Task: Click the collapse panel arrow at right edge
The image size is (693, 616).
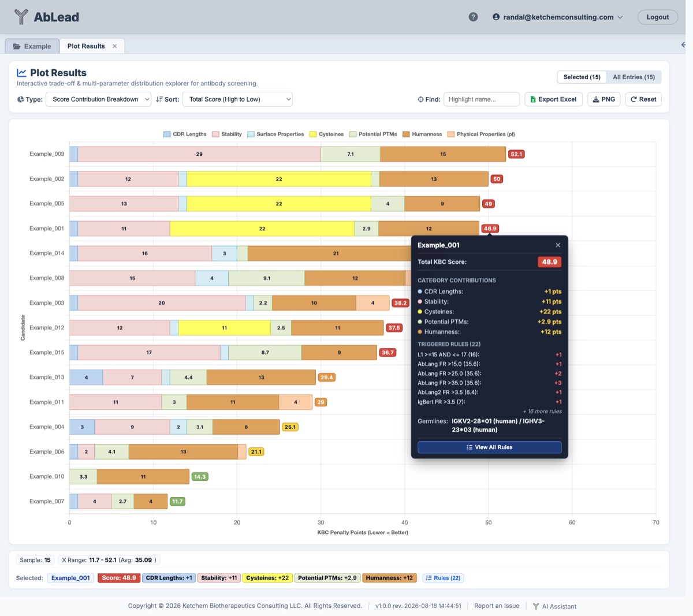Action: 684,45
